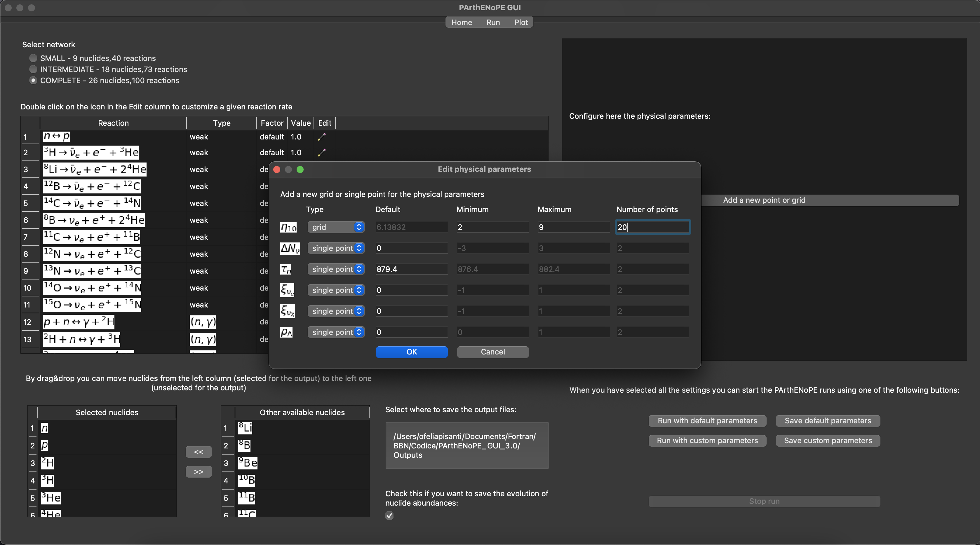Screen dimensions: 980x545
Task: Select the 3He nuclide in selected list
Action: click(x=51, y=498)
